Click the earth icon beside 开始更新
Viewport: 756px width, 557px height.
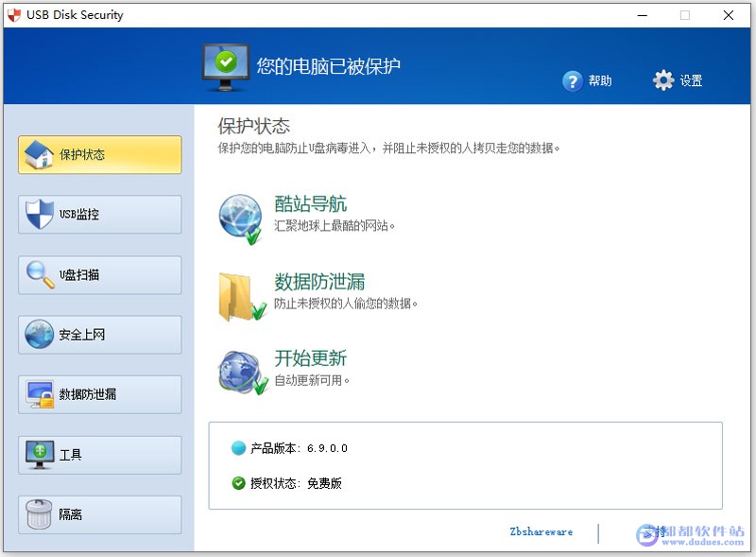pos(243,373)
